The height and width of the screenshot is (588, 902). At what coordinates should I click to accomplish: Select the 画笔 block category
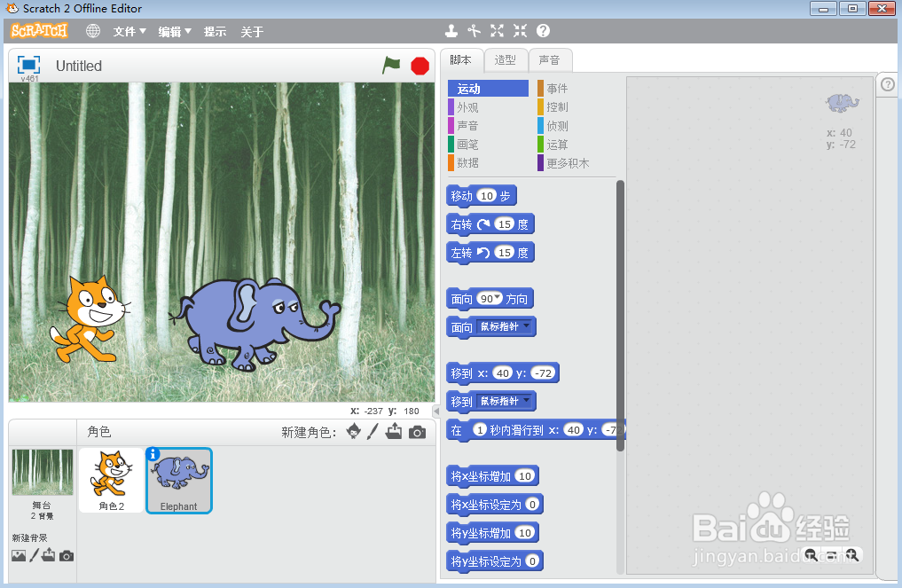click(x=488, y=145)
